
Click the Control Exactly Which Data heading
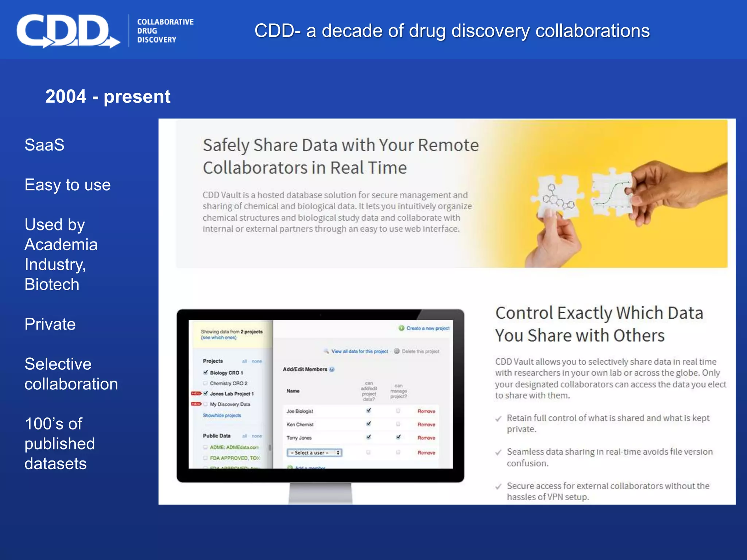(x=599, y=324)
